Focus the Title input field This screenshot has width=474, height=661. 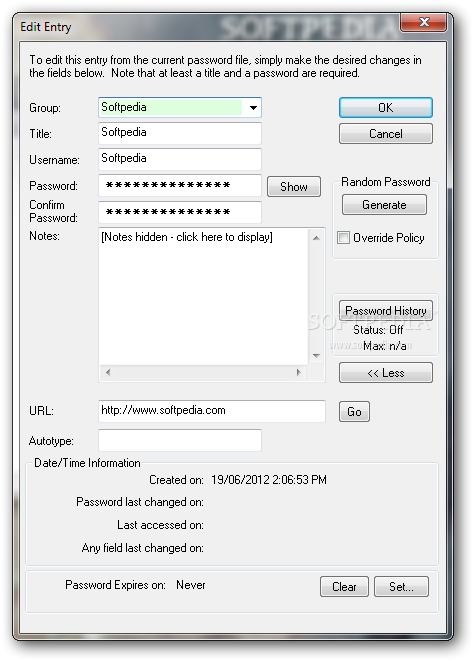tap(180, 133)
